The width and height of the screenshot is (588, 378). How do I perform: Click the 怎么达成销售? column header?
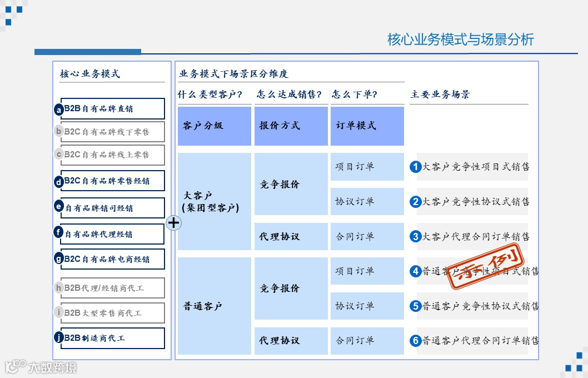point(289,94)
